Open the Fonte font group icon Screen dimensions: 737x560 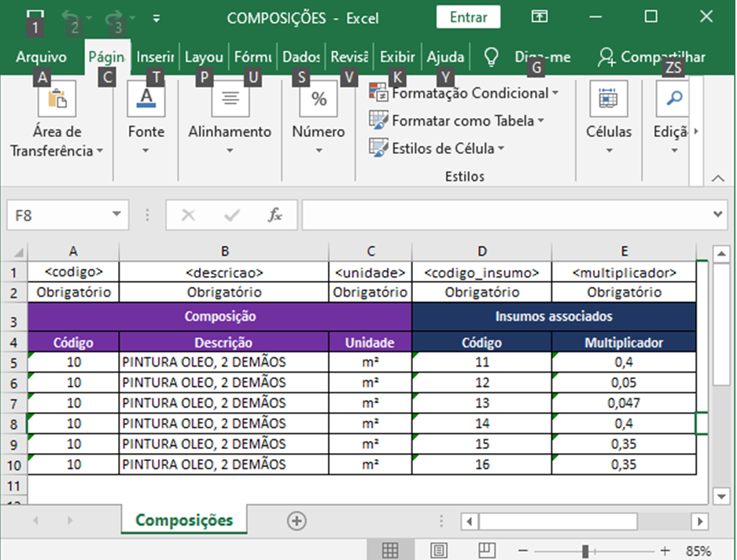(x=146, y=101)
